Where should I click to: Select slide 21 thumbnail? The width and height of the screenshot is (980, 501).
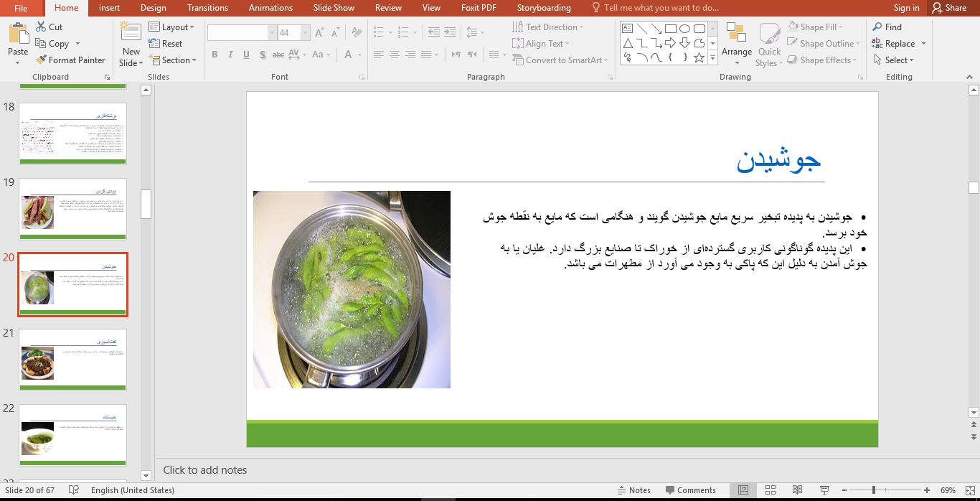tap(72, 360)
